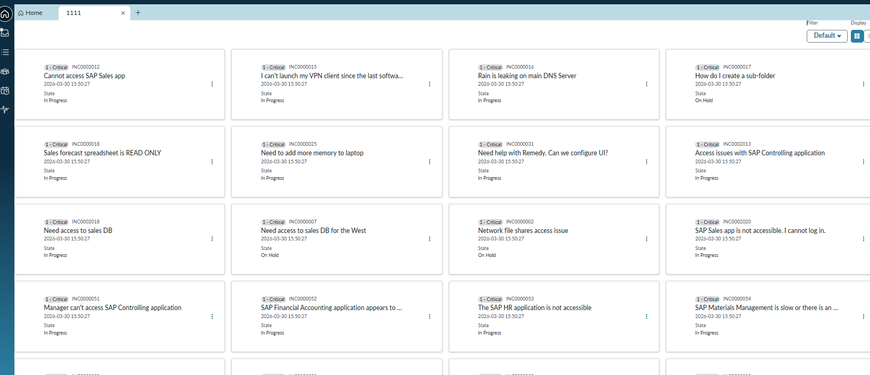Click incident number INC0000017
The height and width of the screenshot is (375, 870).
point(737,67)
